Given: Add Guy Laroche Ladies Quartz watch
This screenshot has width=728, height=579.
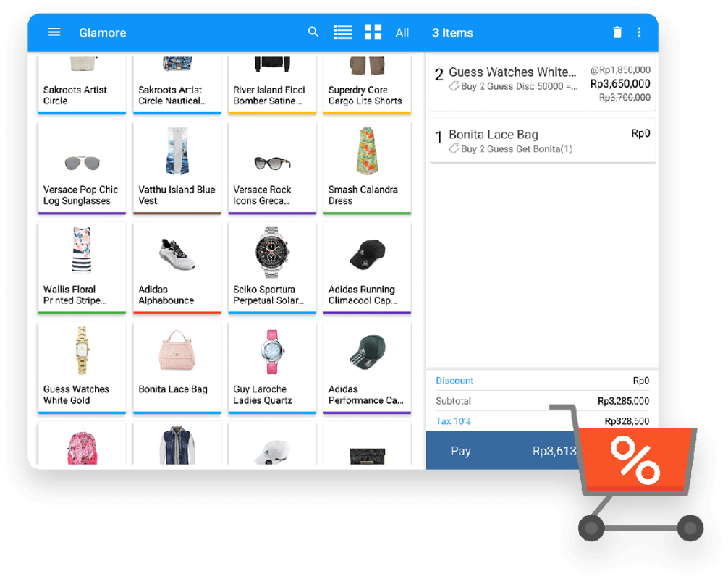Looking at the screenshot, I should (272, 368).
